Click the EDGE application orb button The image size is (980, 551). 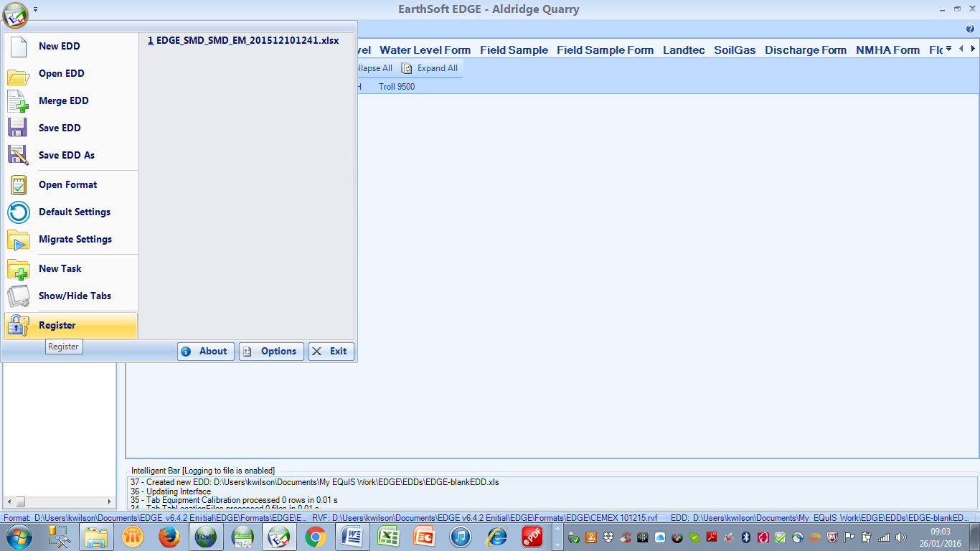pyautogui.click(x=14, y=14)
